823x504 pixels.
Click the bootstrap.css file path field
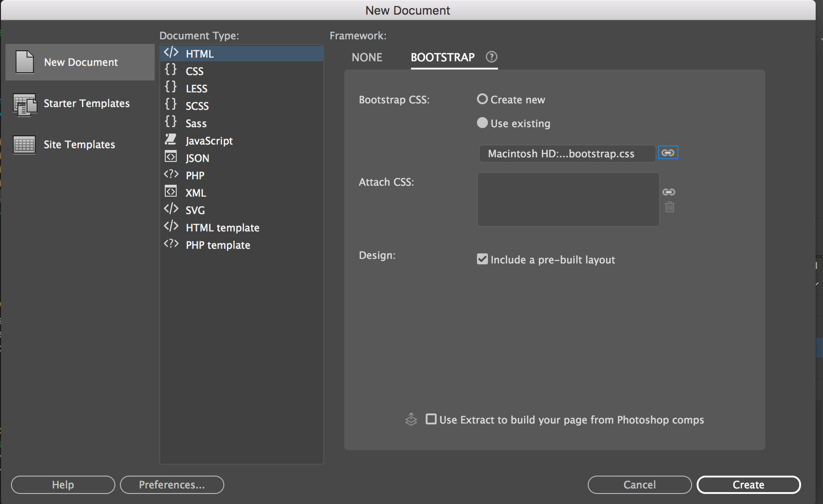(x=567, y=153)
